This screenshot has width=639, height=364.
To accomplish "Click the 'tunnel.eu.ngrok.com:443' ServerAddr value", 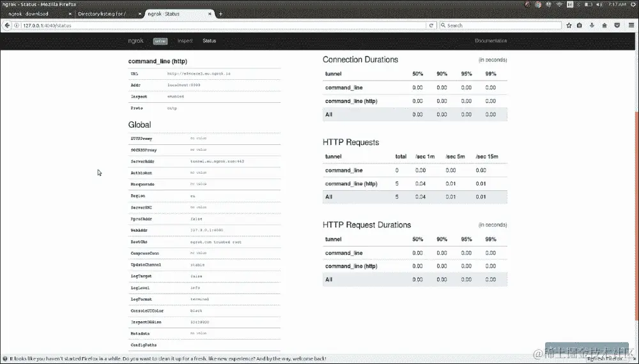I will 217,161.
